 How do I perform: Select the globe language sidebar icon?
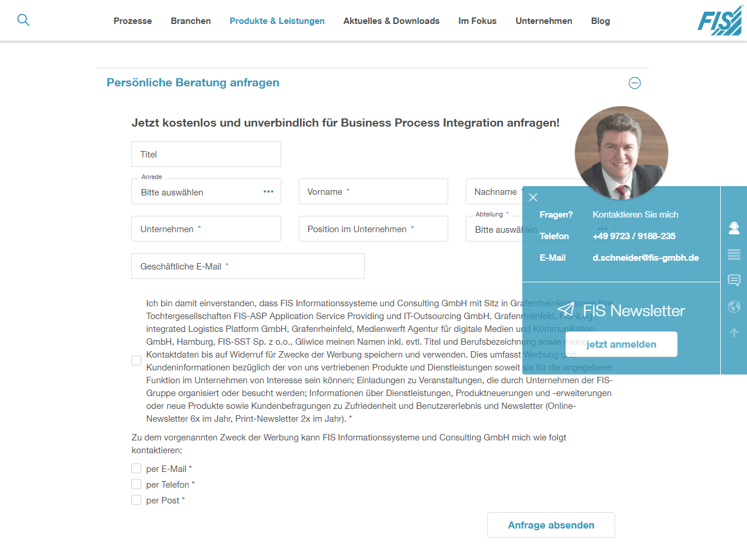click(x=734, y=307)
